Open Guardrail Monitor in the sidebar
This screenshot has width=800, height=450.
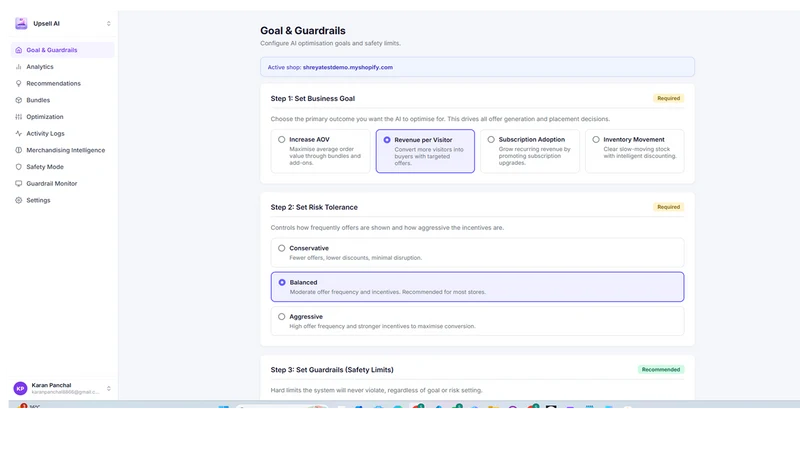point(61,183)
